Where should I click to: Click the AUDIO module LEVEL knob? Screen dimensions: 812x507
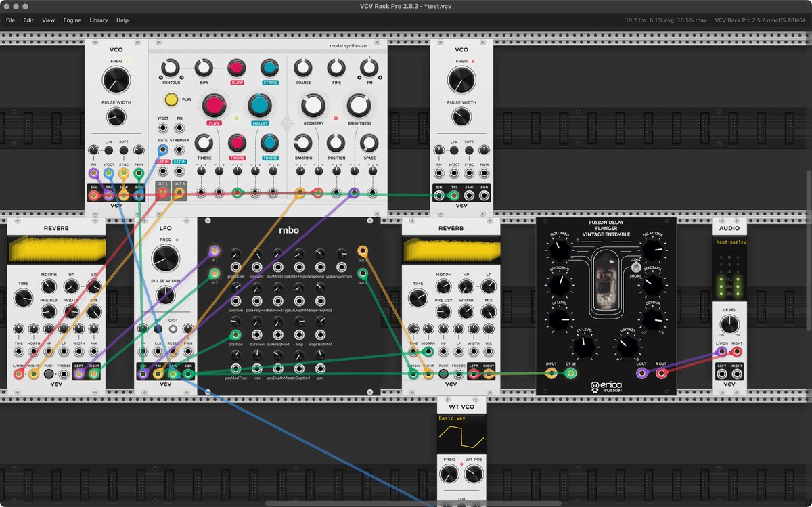729,325
